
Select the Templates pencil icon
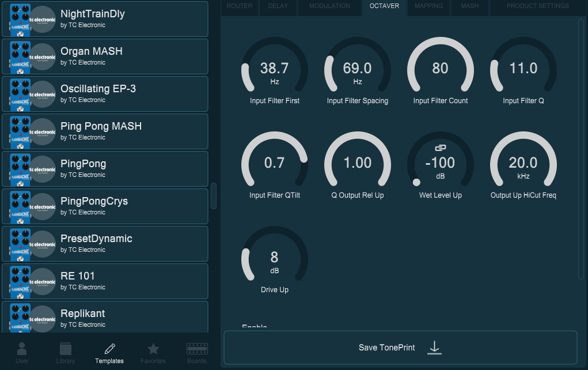coord(109,349)
